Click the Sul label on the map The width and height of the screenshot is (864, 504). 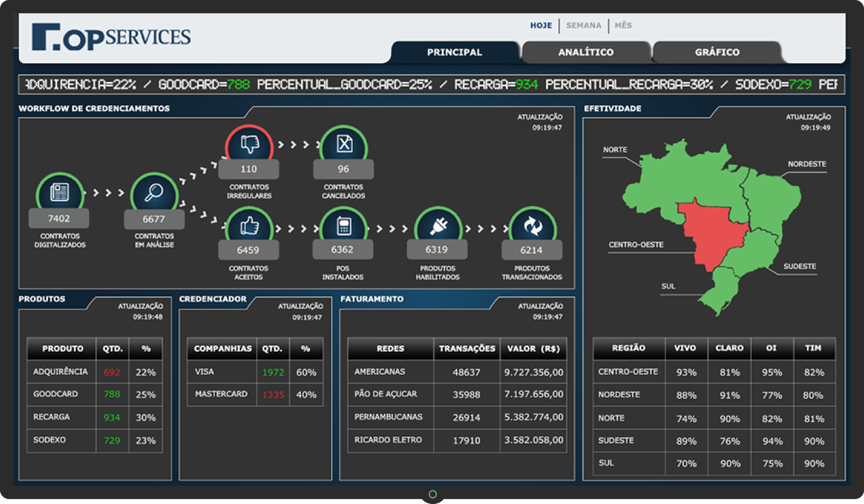(x=668, y=286)
